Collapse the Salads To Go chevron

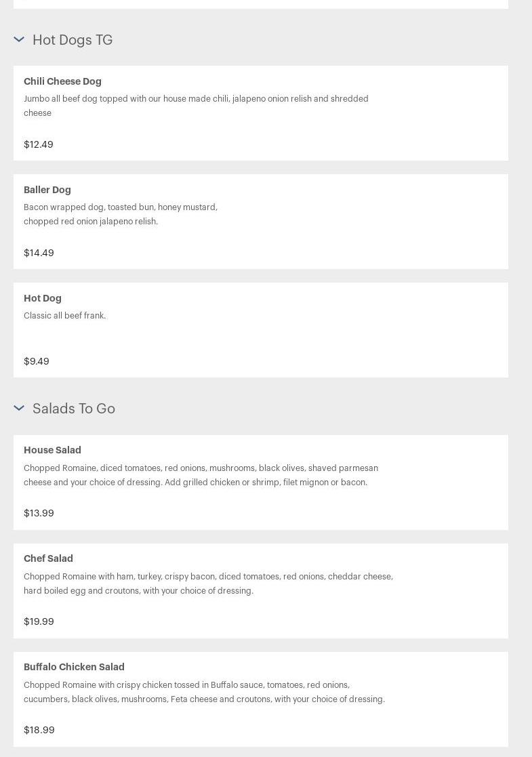(19, 409)
